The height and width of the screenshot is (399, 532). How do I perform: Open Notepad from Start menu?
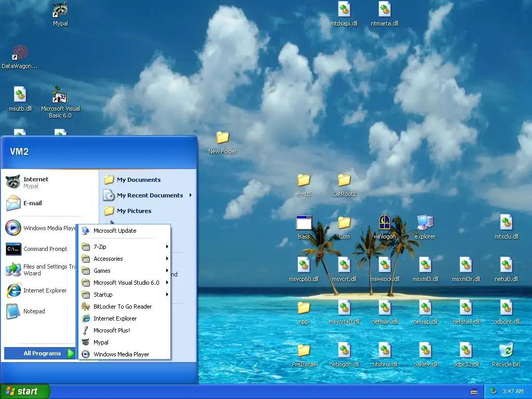pyautogui.click(x=40, y=311)
